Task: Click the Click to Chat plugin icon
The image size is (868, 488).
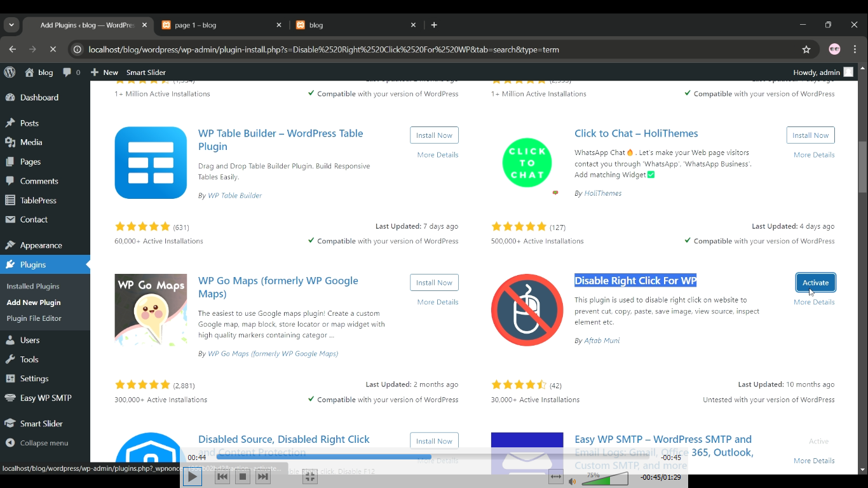Action: [x=527, y=163]
